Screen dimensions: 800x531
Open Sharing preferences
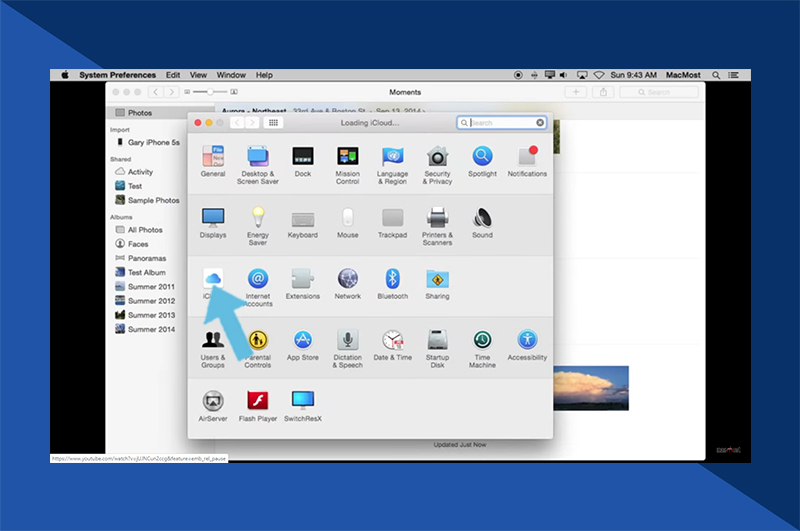coord(437,284)
